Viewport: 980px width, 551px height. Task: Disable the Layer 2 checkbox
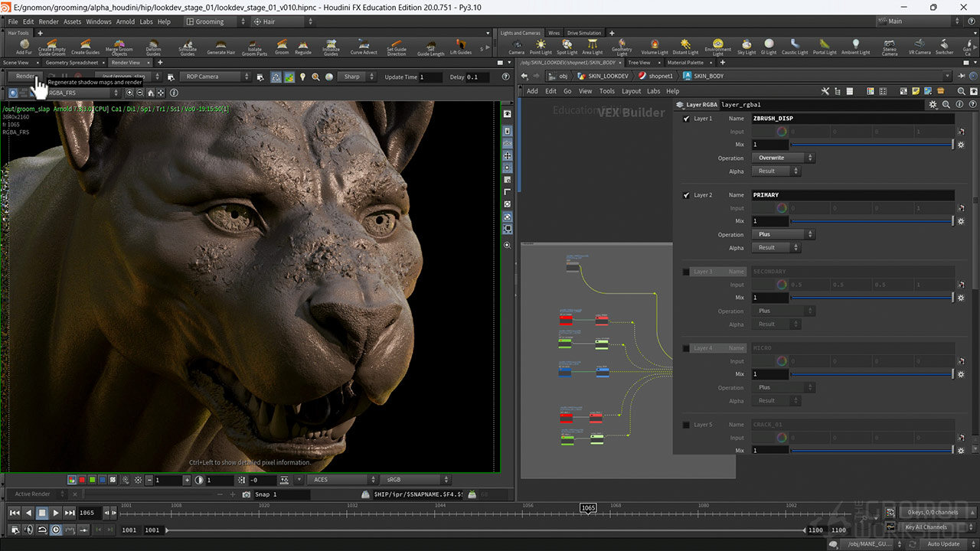tap(686, 195)
